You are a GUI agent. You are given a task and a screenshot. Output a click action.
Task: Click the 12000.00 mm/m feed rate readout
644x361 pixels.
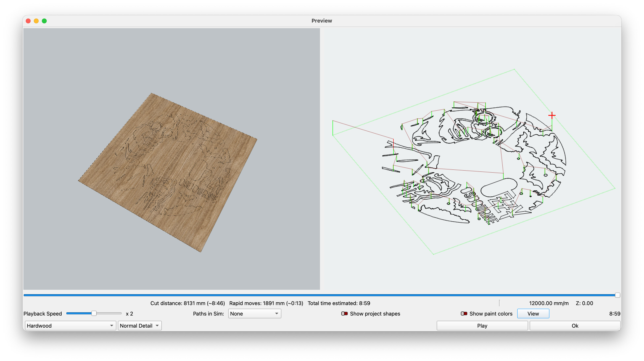[549, 303]
